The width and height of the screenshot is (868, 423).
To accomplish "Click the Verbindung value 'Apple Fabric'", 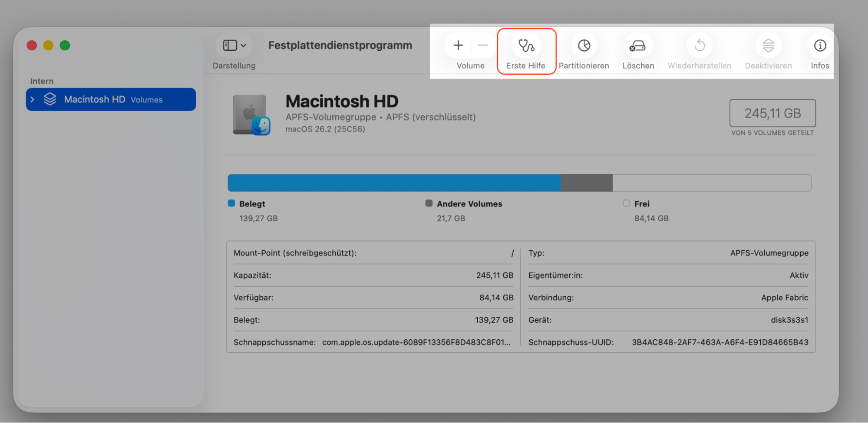I will point(785,298).
